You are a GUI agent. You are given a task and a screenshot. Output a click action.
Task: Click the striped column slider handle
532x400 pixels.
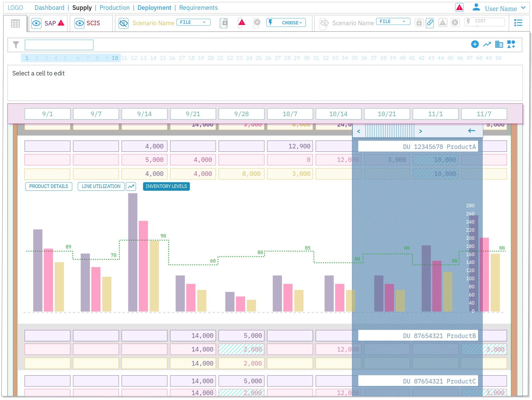(389, 131)
